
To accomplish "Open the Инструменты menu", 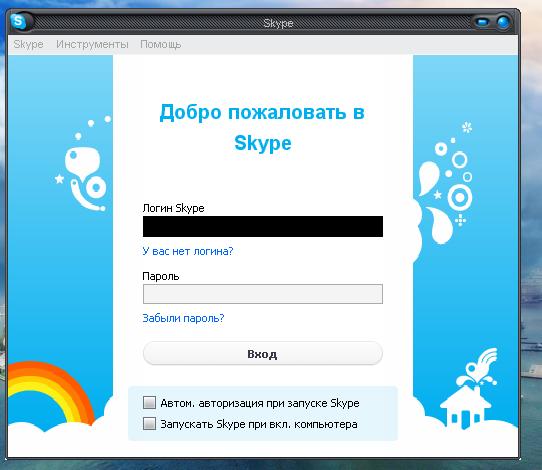I will [x=92, y=44].
